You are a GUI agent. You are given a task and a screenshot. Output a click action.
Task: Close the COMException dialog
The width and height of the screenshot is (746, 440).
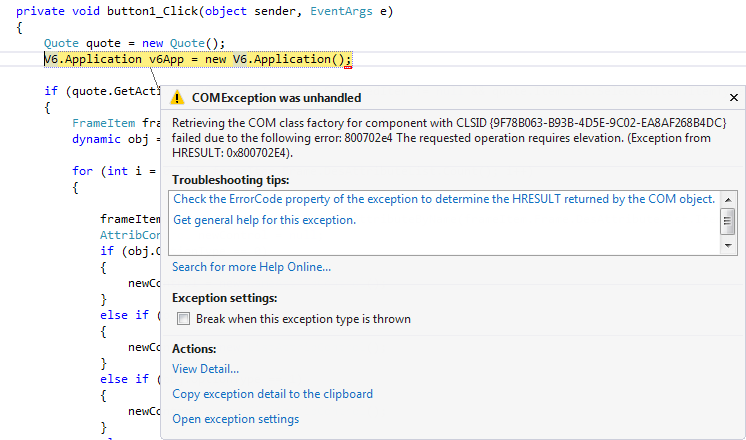734,98
